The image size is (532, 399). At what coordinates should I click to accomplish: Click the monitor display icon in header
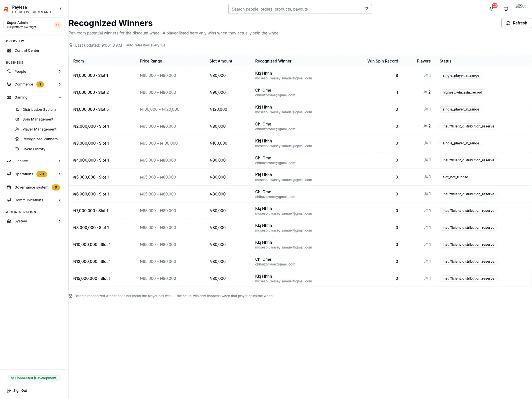[x=506, y=9]
